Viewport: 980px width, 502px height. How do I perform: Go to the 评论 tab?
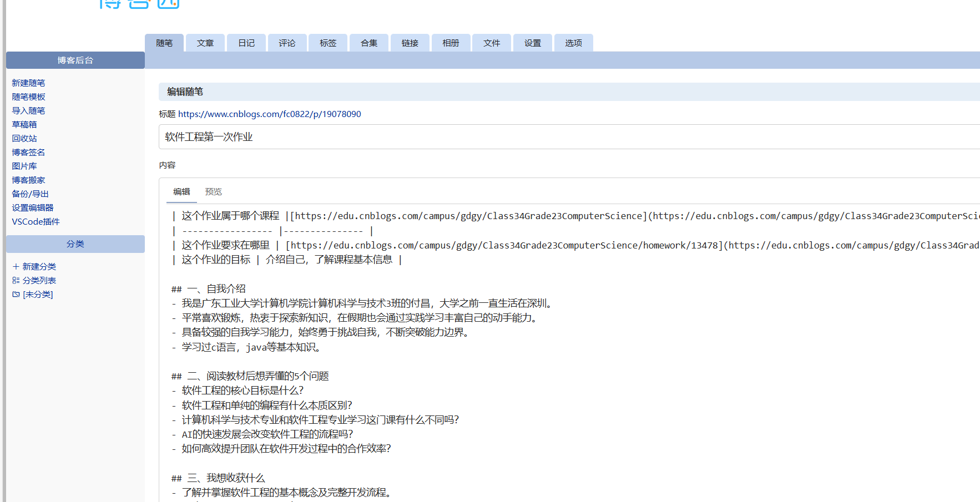tap(287, 43)
